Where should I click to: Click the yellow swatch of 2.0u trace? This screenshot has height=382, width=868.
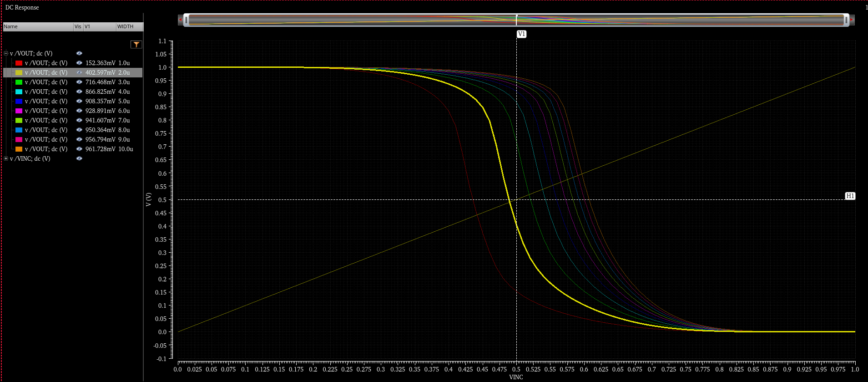(x=19, y=72)
